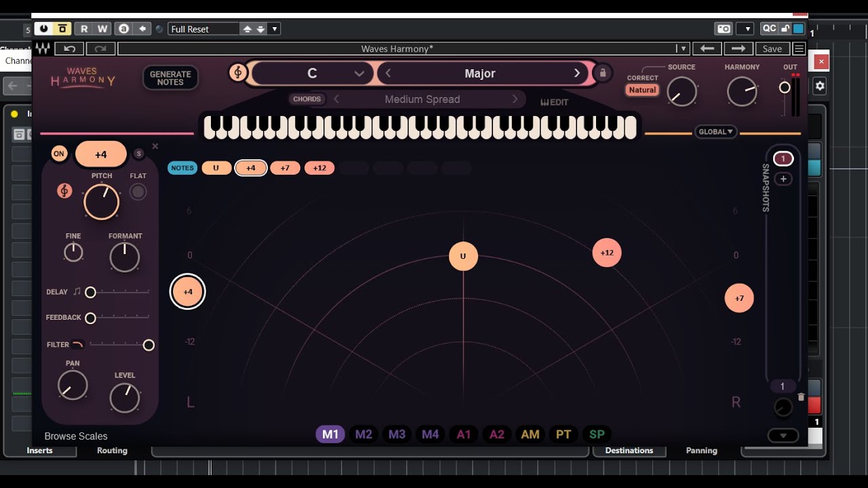
Task: Select the U voice circle on the stage
Action: pos(463,256)
